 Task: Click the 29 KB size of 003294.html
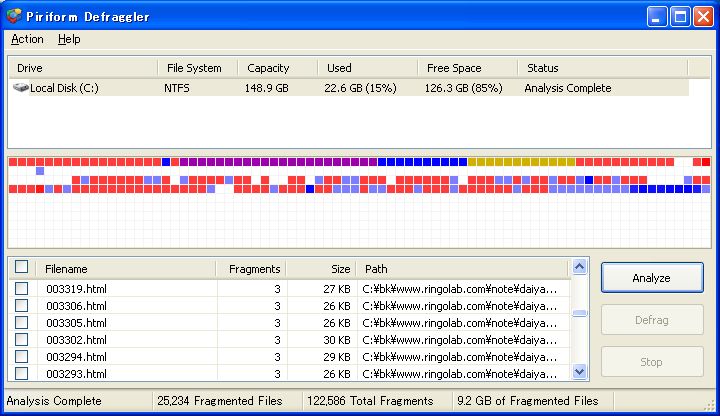pyautogui.click(x=337, y=357)
